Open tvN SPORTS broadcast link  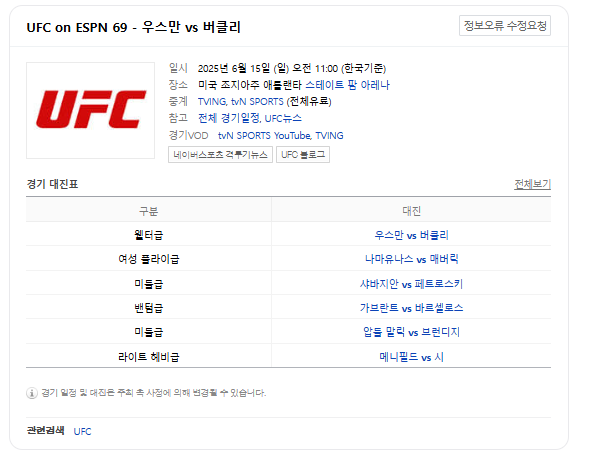[x=257, y=102]
